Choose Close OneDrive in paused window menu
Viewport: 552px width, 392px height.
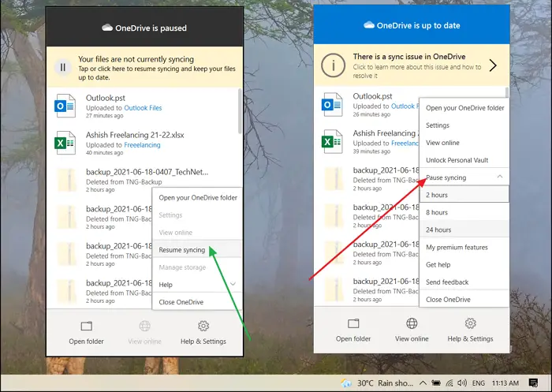[197, 302]
